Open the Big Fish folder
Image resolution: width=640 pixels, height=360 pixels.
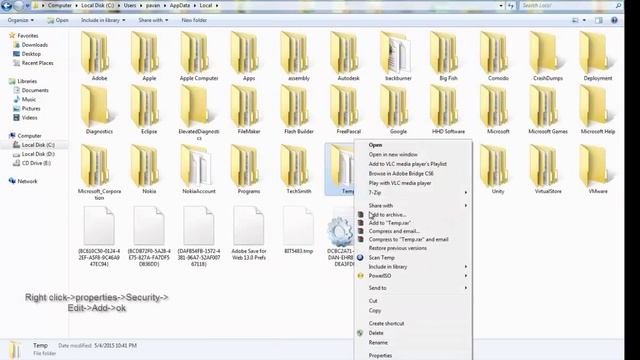[x=448, y=56]
